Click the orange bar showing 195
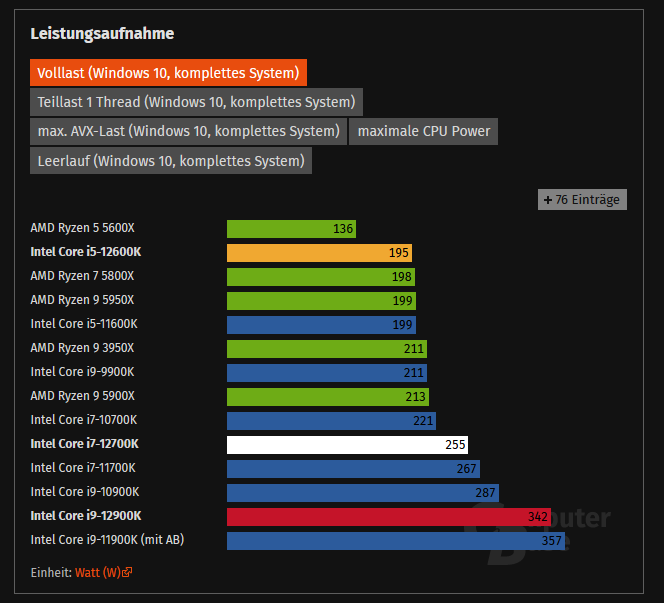The width and height of the screenshot is (664, 603). [x=319, y=253]
